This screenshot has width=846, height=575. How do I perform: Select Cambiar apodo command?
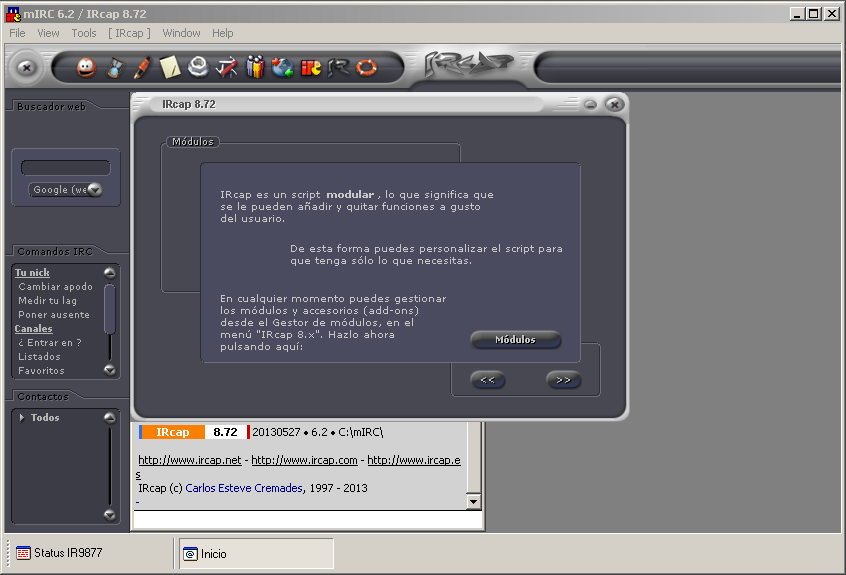point(55,287)
